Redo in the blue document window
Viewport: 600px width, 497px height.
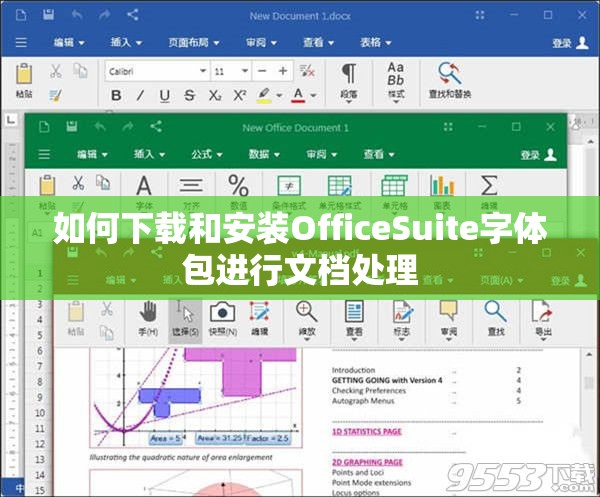(104, 15)
